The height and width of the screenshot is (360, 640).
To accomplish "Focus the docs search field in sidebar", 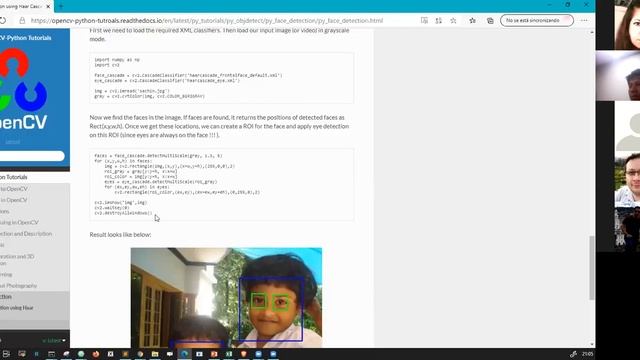I will pos(32,156).
